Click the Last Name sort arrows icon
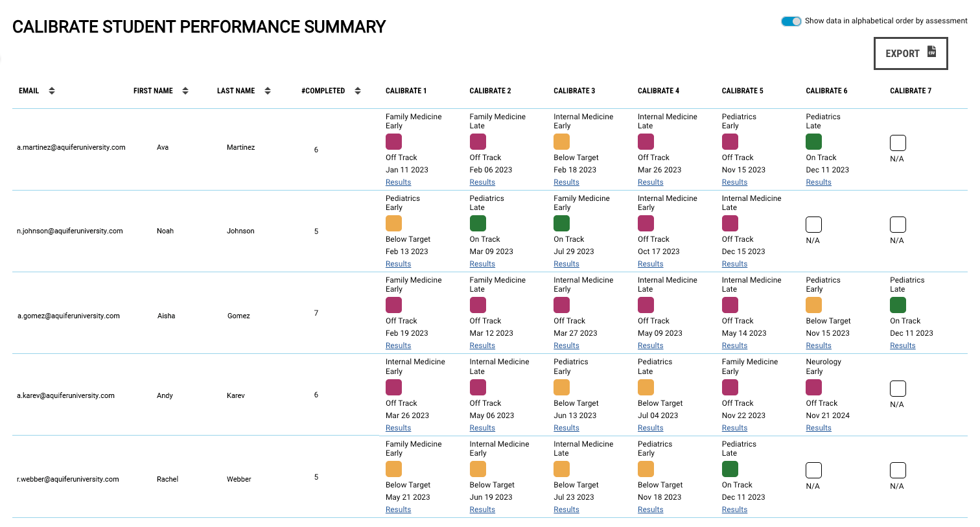Viewport: 980px width, 527px height. 268,91
